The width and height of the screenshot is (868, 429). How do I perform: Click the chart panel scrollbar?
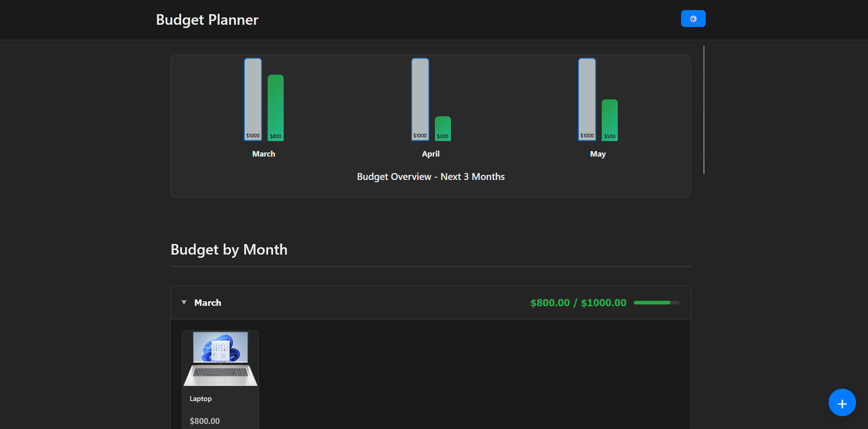click(x=704, y=110)
